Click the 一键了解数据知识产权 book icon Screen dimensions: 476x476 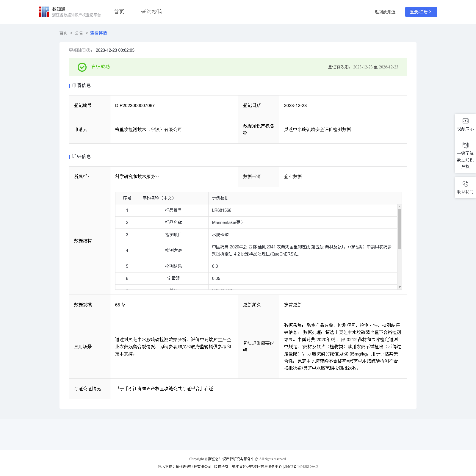[465, 145]
